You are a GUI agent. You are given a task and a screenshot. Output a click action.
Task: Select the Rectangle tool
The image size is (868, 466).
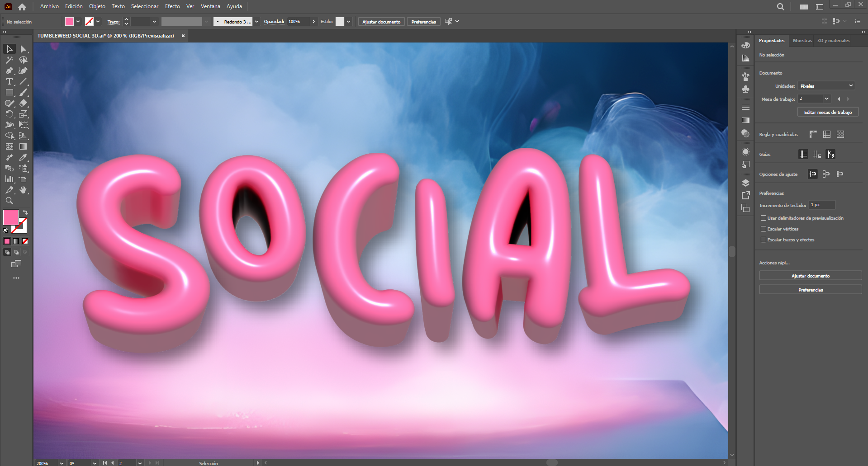(x=9, y=92)
